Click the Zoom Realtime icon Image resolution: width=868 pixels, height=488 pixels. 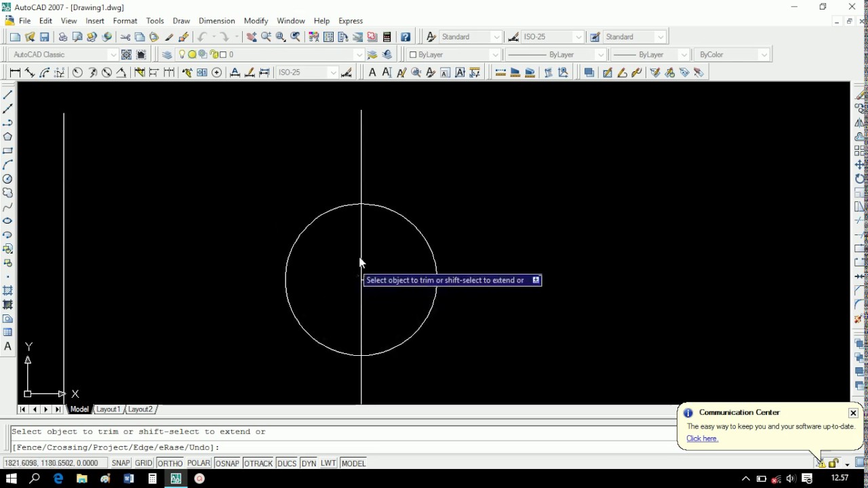(267, 37)
